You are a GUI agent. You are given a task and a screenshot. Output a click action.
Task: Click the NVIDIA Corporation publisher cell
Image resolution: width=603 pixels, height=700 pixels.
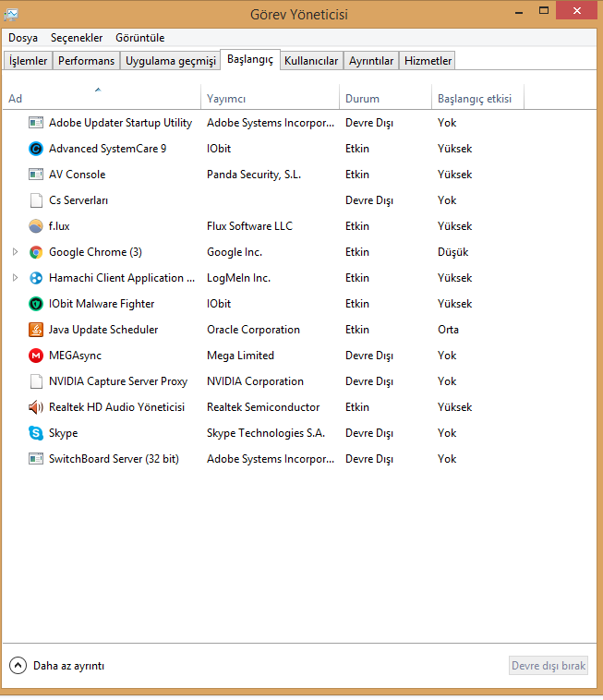coord(255,381)
